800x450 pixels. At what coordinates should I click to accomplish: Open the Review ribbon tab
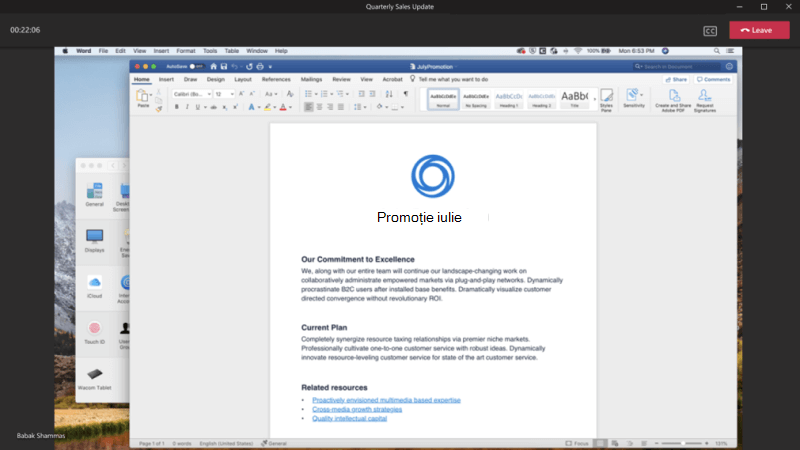click(x=341, y=80)
